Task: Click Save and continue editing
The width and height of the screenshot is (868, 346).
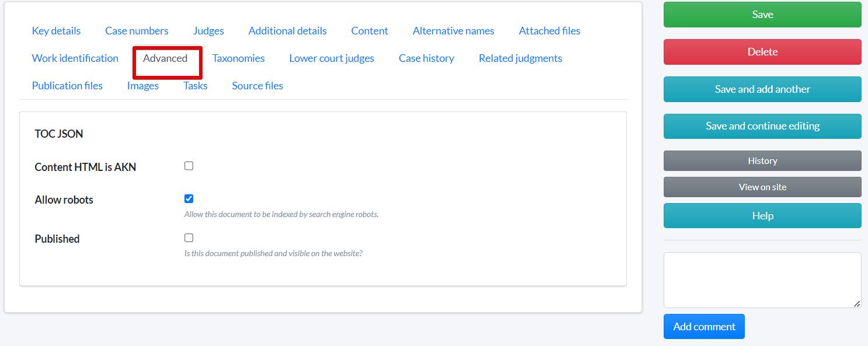Action: point(762,126)
